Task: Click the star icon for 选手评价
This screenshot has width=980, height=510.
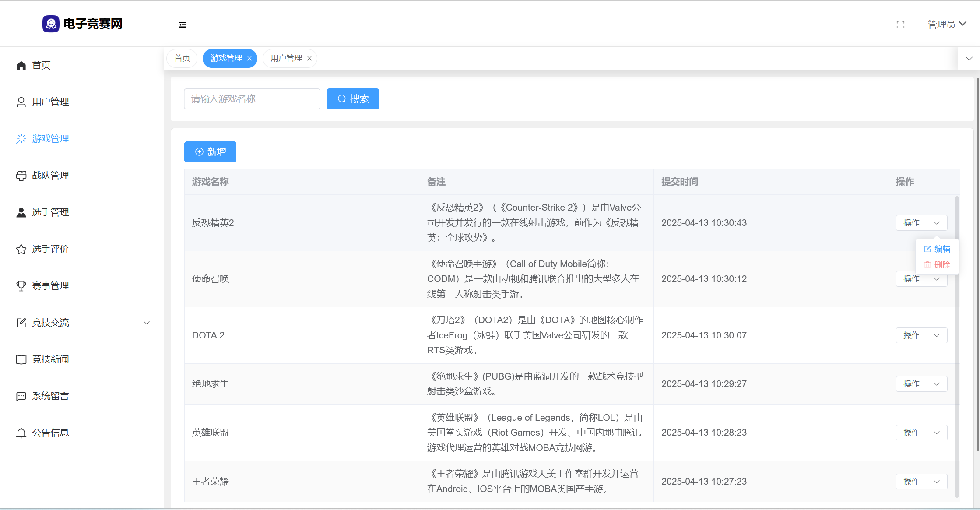Action: [x=21, y=249]
